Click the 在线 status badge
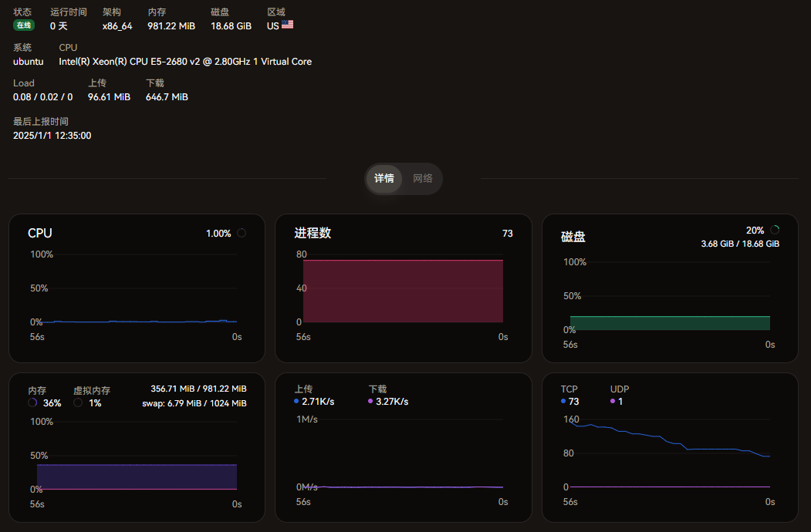The height and width of the screenshot is (532, 811). (x=23, y=25)
